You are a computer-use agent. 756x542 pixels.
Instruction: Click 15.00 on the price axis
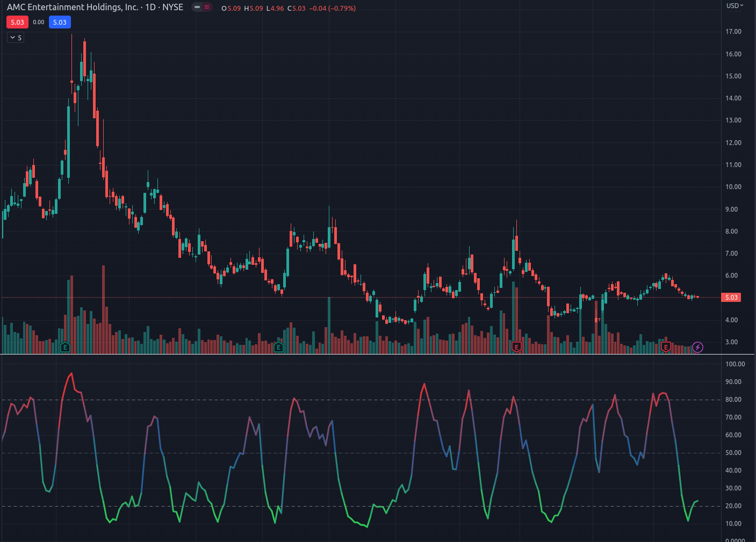[x=733, y=76]
